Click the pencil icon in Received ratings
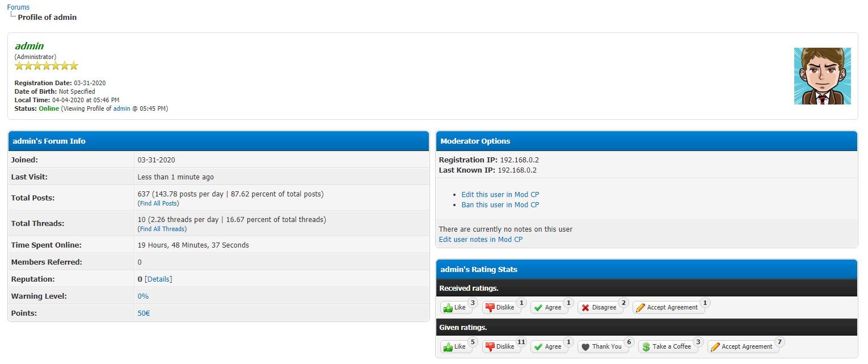This screenshot has height=364, width=868. coord(641,308)
